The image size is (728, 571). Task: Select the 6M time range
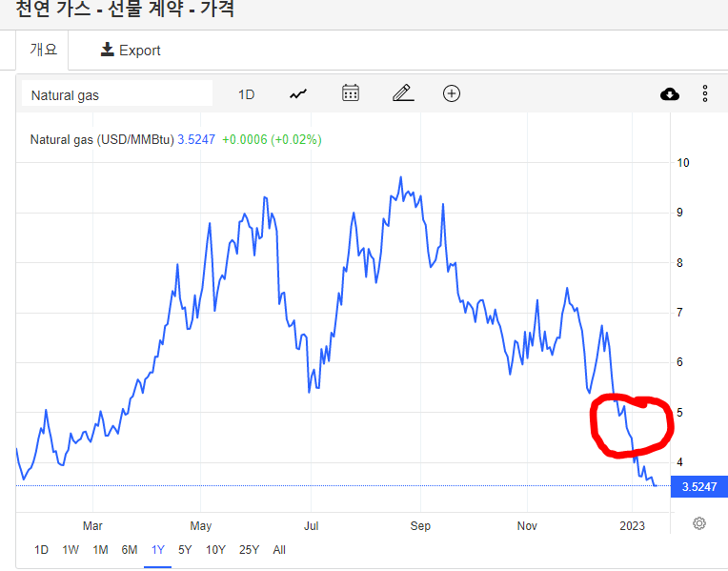click(x=130, y=550)
